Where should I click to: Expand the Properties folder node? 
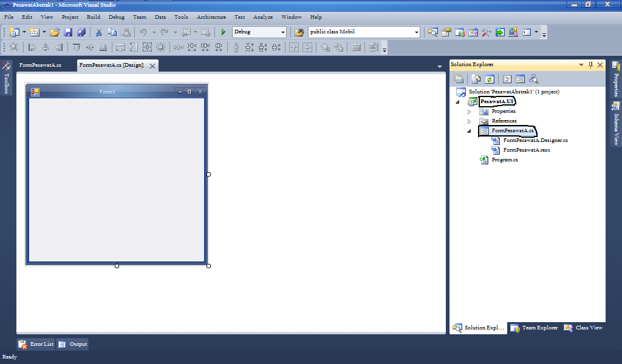pyautogui.click(x=470, y=112)
